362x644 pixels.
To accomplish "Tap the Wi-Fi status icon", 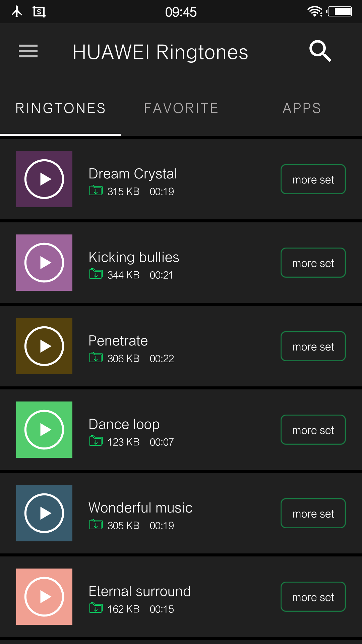I will (315, 12).
